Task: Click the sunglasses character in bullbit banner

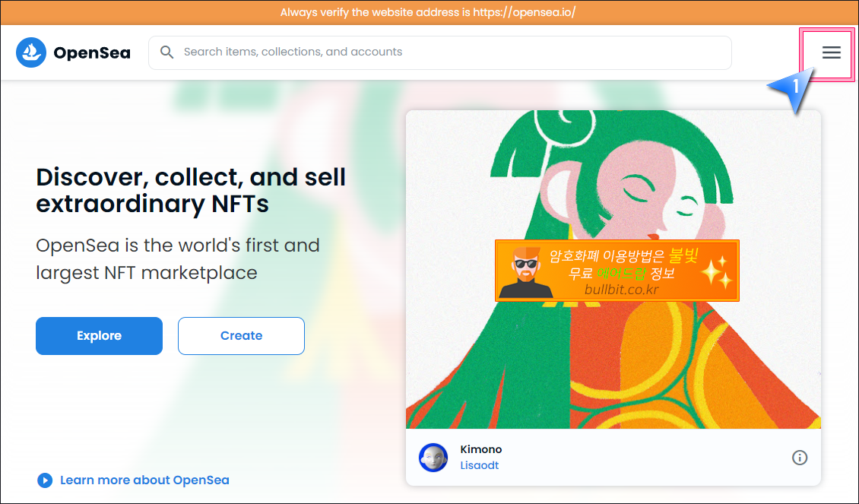Action: pyautogui.click(x=526, y=272)
